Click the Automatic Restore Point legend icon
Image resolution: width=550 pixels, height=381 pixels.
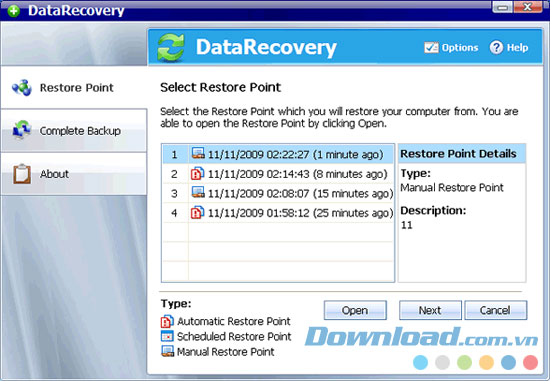point(167,321)
